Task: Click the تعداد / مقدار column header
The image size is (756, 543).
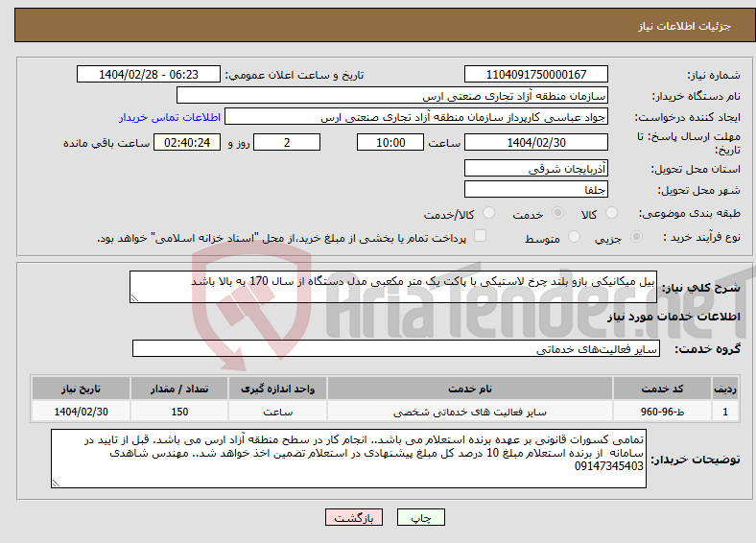Action: 179,389
